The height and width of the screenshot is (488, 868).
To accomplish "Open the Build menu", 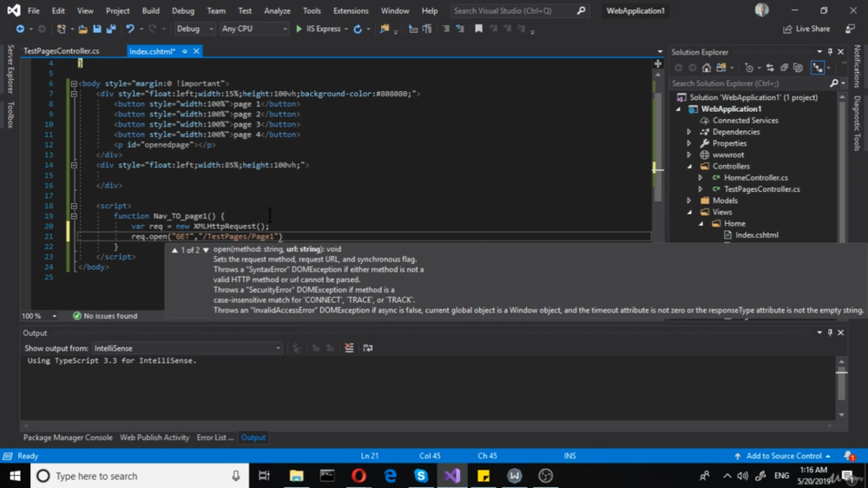I will pyautogui.click(x=150, y=10).
